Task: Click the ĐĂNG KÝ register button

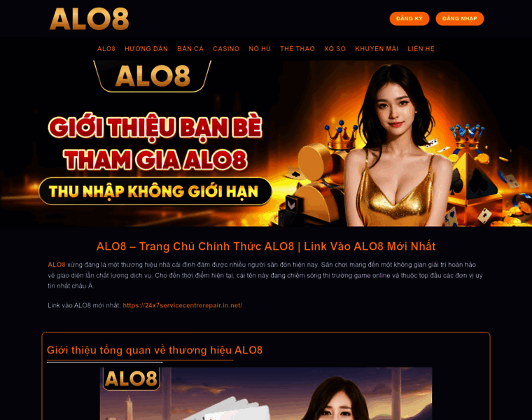Action: [409, 19]
